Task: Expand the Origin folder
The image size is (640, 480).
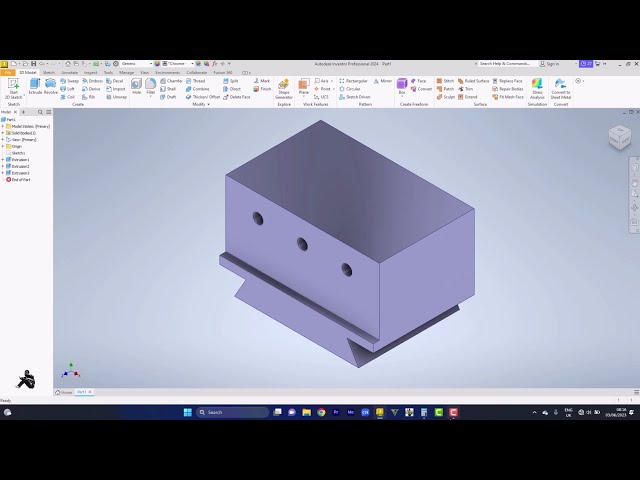Action: 3,146
